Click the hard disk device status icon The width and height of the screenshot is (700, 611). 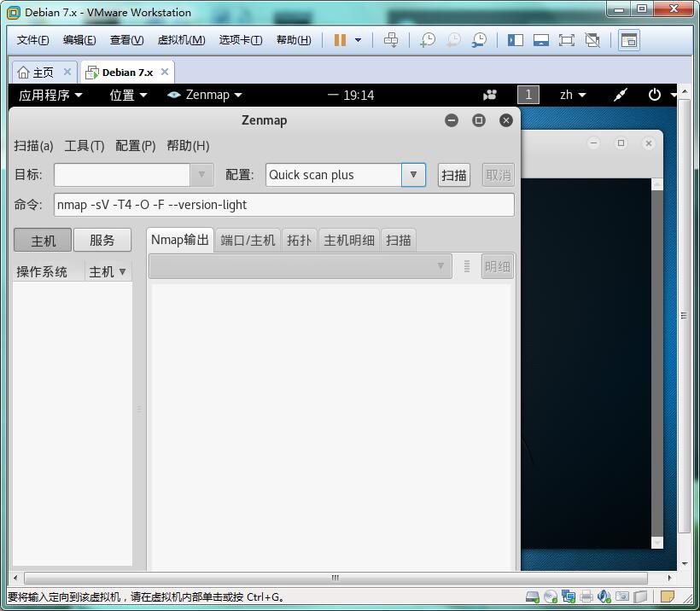pyautogui.click(x=533, y=596)
